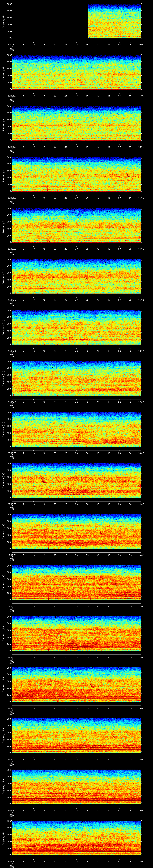This screenshot has width=153, height=868.
Task: Click the 10:00 end time label
Action: click(x=141, y=44)
